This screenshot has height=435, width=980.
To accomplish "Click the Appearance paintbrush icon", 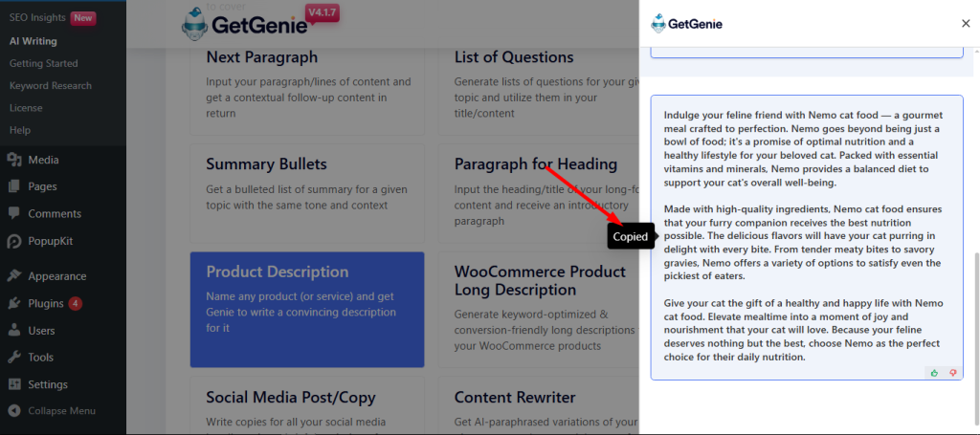I will pos(14,276).
